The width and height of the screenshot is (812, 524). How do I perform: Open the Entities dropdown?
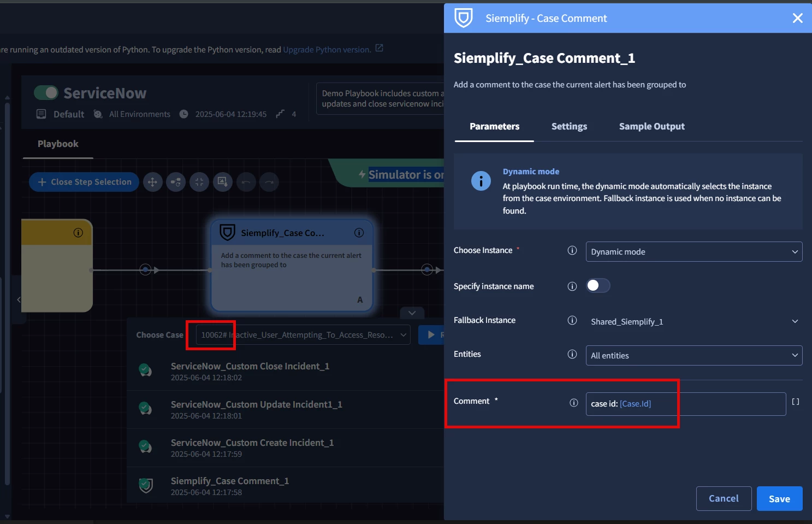pyautogui.click(x=694, y=355)
